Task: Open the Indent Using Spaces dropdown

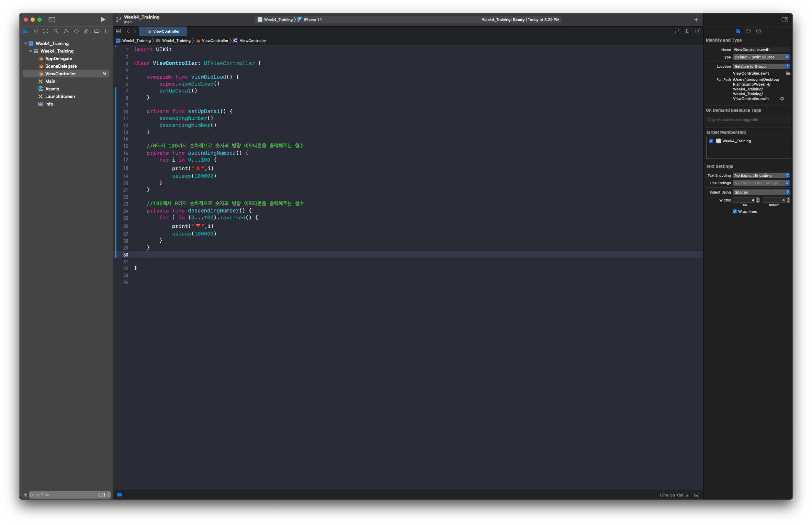Action: click(x=761, y=192)
